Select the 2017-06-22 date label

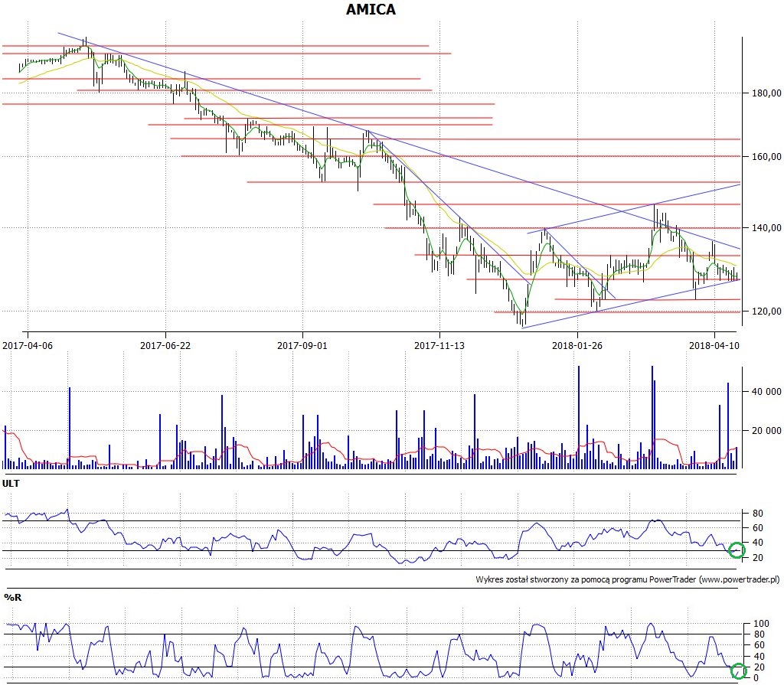[x=165, y=345]
